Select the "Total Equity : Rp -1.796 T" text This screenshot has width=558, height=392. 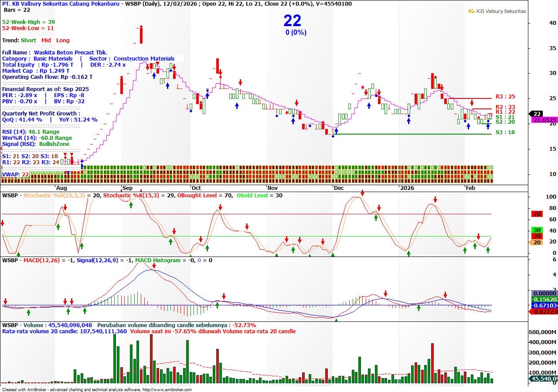38,64
